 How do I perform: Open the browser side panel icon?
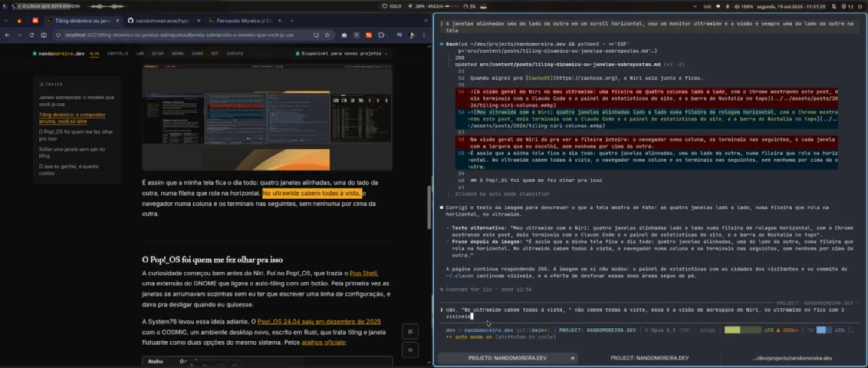44,35
